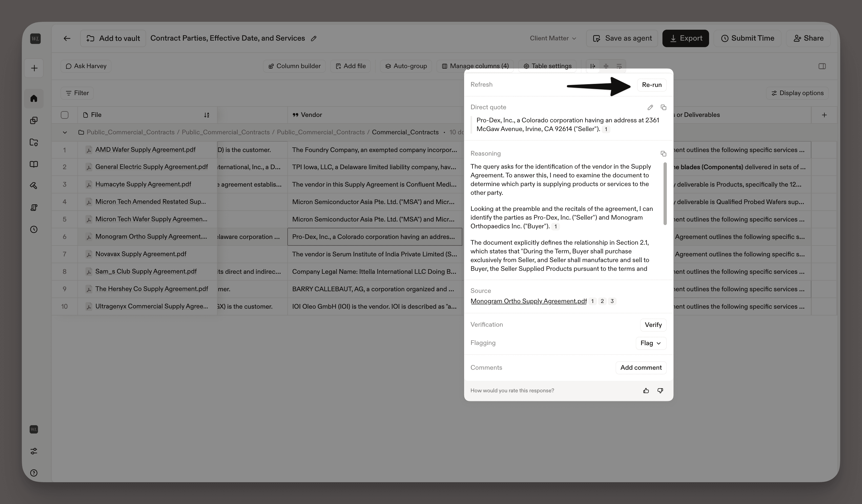Add a new column with plus icon
The width and height of the screenshot is (862, 504).
pos(824,115)
